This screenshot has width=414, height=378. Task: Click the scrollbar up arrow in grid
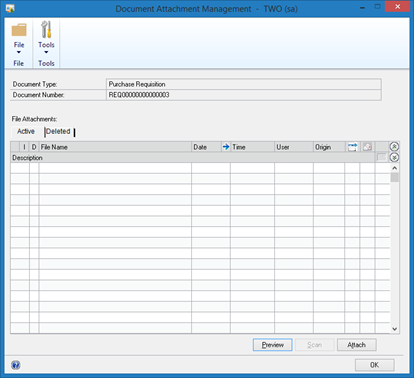click(x=395, y=168)
